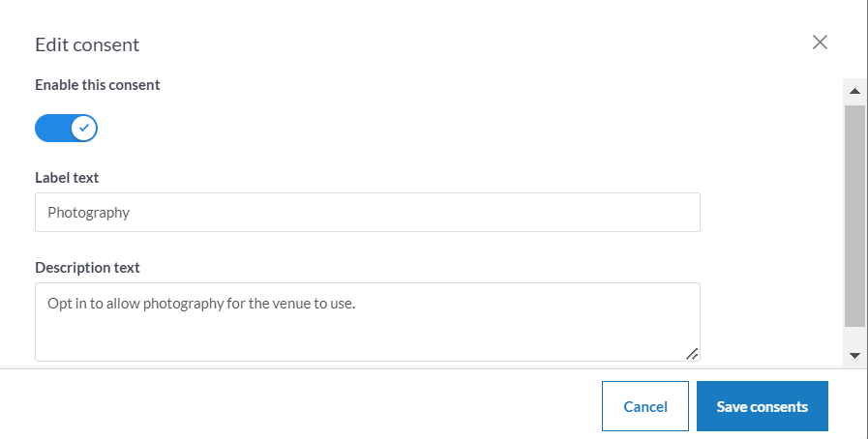Viewport: 868px width, 439px height.
Task: Click the scrollbar track below the thumb
Action: point(854,337)
